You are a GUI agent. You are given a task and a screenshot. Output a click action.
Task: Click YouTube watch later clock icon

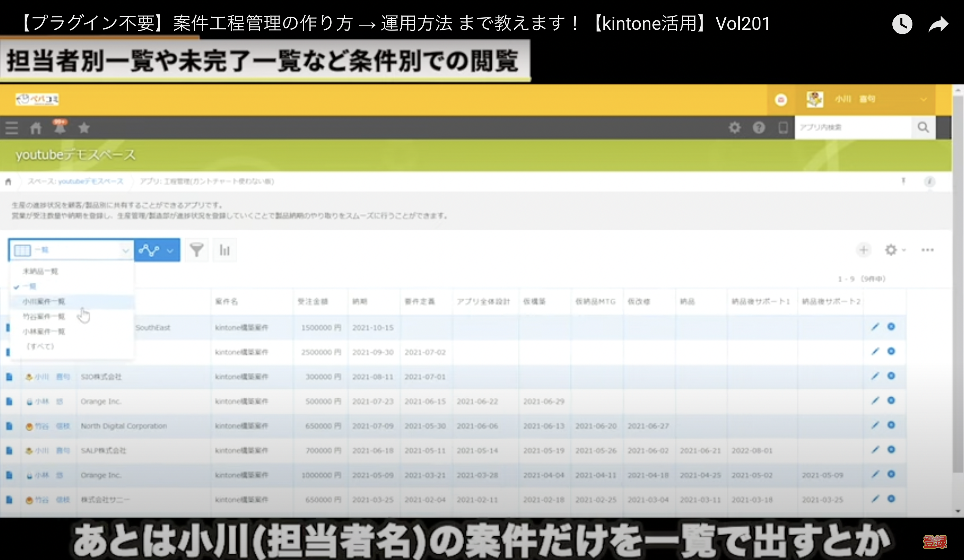click(x=902, y=24)
